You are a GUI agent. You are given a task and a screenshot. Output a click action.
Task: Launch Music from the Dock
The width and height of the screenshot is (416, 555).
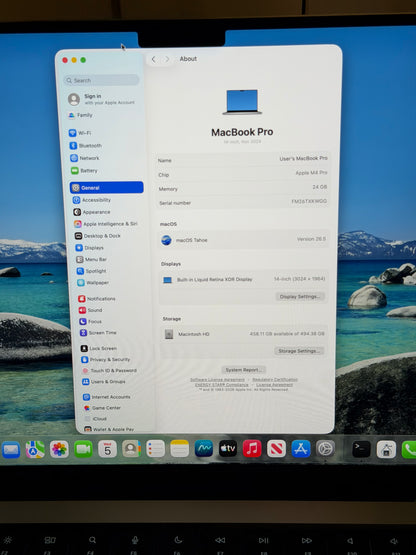[x=252, y=449]
